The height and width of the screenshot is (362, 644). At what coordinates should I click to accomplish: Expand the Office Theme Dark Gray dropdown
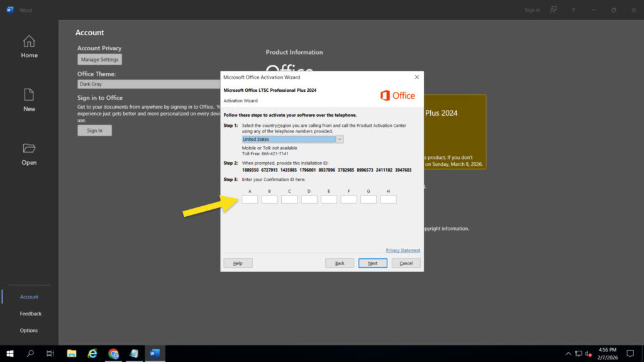[148, 84]
